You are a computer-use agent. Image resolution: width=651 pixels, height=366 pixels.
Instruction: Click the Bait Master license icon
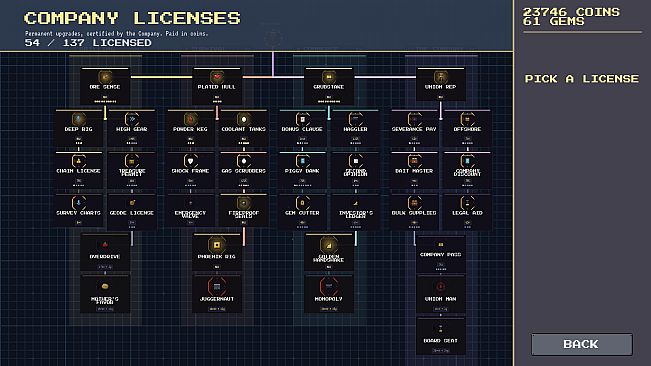(414, 161)
